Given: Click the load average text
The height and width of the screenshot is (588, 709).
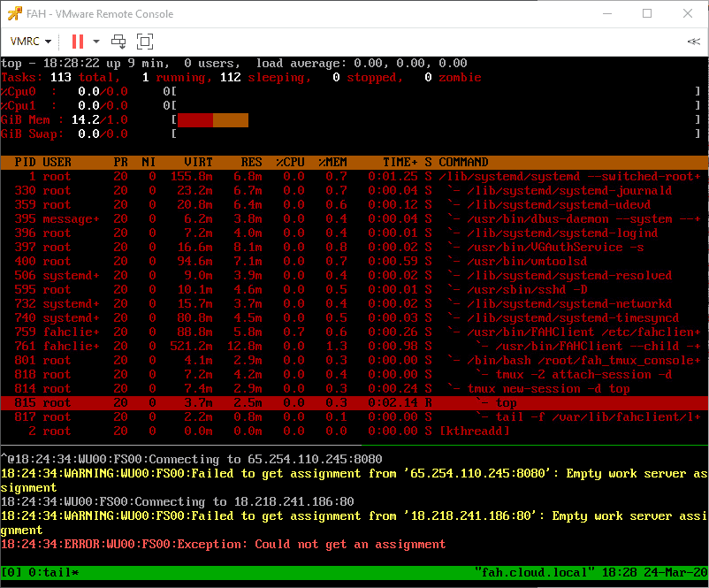Looking at the screenshot, I should [x=362, y=64].
